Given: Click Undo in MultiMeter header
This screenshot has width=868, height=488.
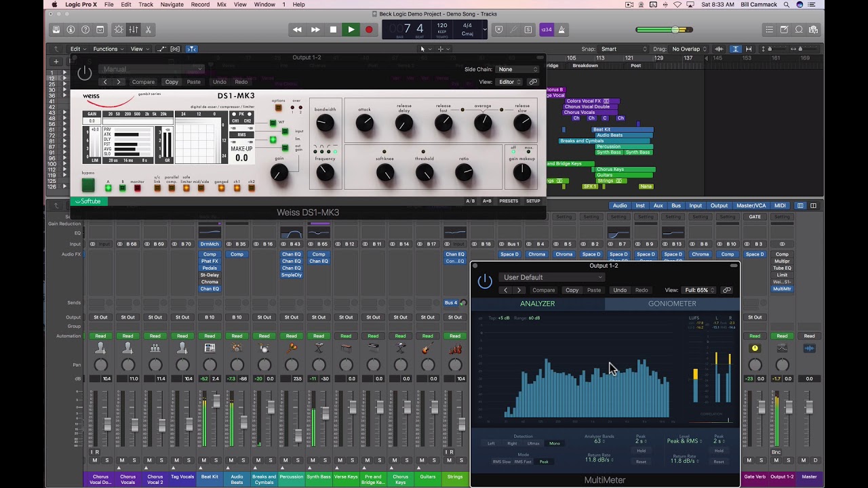Looking at the screenshot, I should click(620, 290).
